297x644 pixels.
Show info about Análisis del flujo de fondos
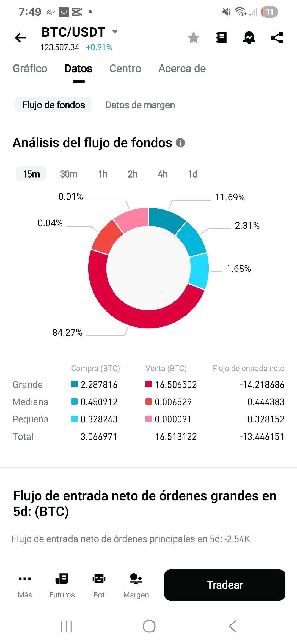coord(180,143)
